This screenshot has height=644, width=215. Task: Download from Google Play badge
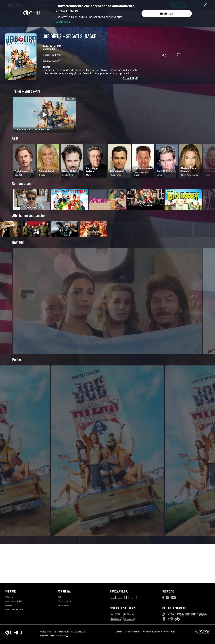click(x=129, y=614)
